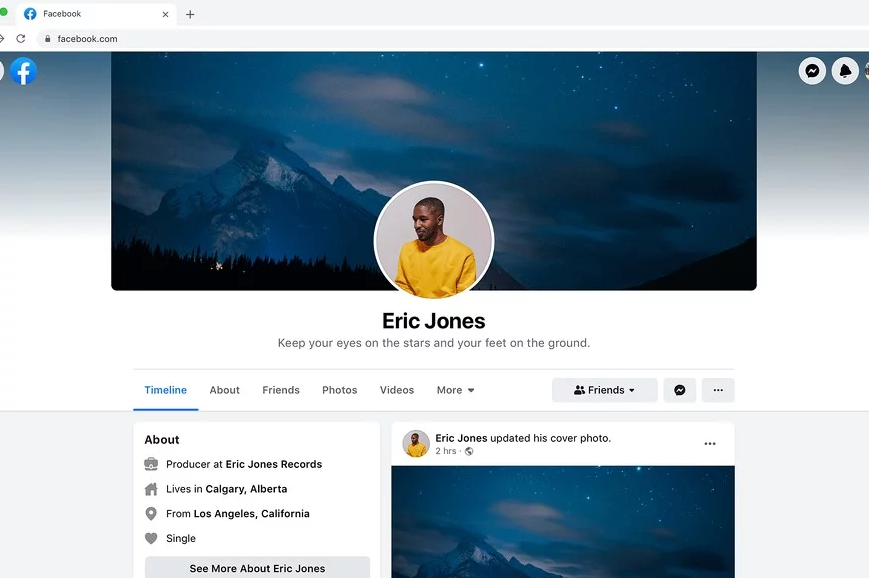Image resolution: width=869 pixels, height=578 pixels.
Task: Select the Friends tab in the profile navigation
Action: [x=281, y=390]
